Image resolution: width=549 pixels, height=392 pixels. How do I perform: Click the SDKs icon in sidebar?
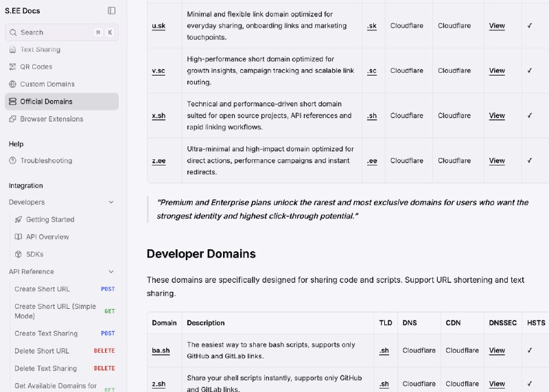19,254
